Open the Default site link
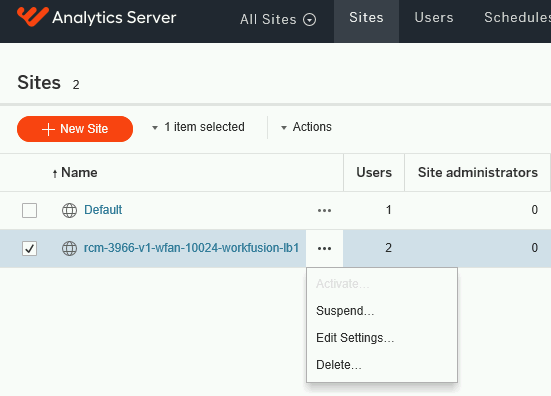This screenshot has width=551, height=396. (103, 210)
